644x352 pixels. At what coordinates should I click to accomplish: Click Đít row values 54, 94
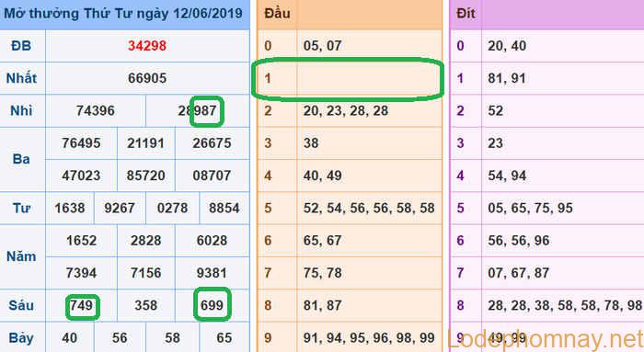click(x=507, y=176)
